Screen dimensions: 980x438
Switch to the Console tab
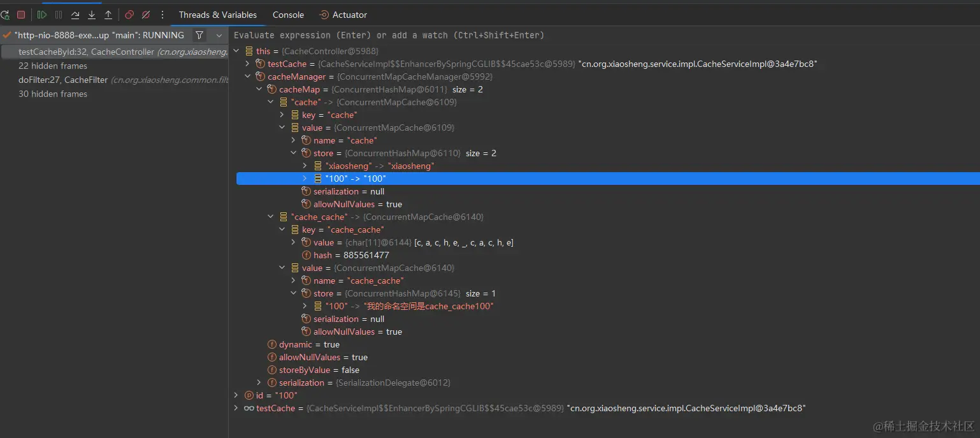coord(288,15)
